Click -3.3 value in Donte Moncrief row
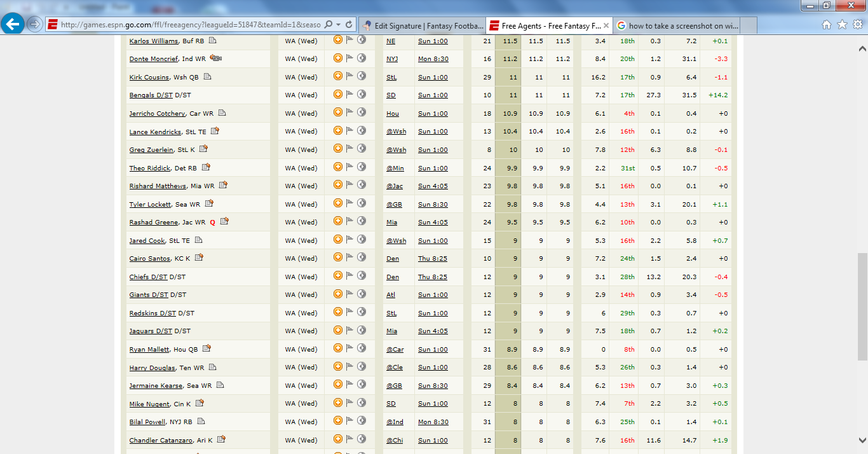This screenshot has height=454, width=868. point(721,58)
